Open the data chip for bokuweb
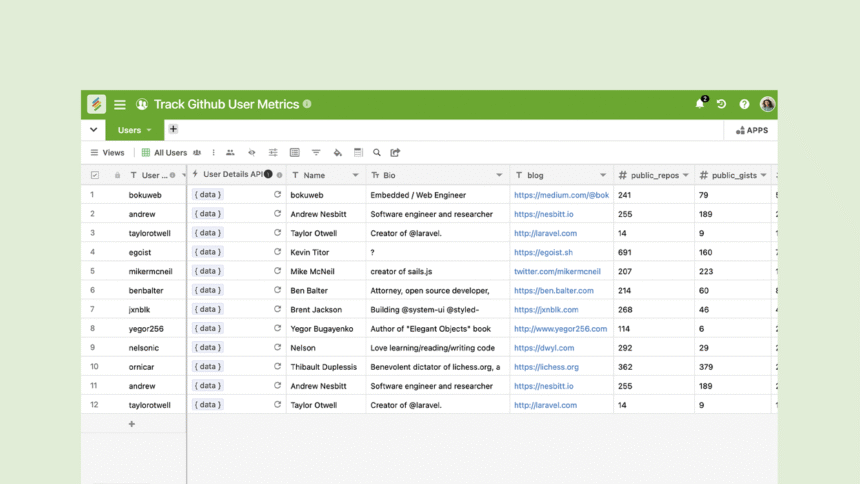Screen dimensions: 860x484 click(x=207, y=194)
